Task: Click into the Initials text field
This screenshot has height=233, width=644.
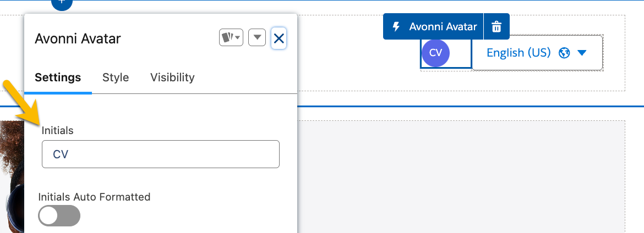Action: 161,154
